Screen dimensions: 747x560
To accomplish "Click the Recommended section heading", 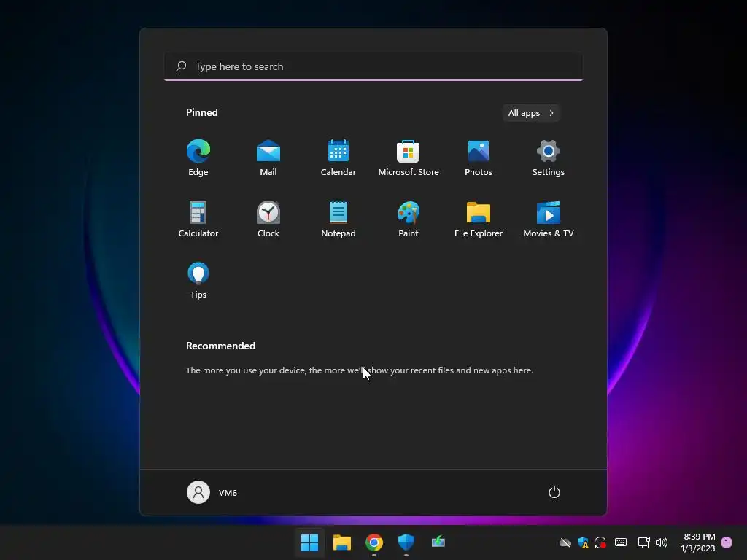I will (x=220, y=346).
